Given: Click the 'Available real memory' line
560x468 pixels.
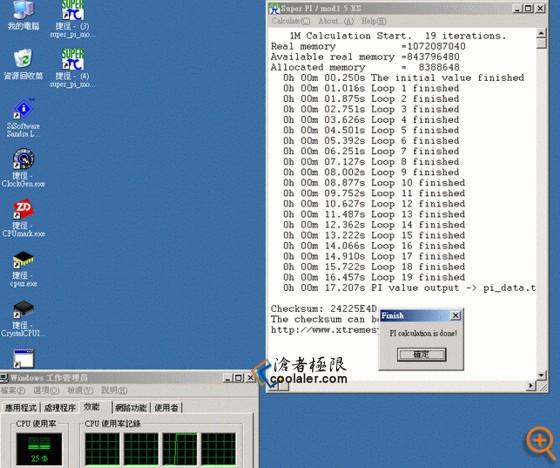Looking at the screenshot, I should (x=365, y=57).
